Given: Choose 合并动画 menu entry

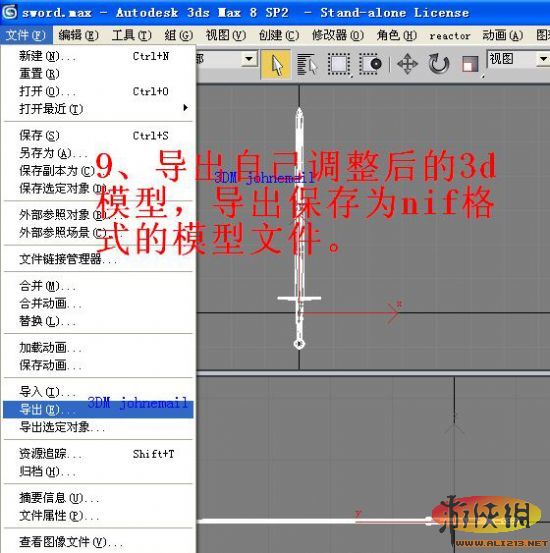Looking at the screenshot, I should point(98,303).
